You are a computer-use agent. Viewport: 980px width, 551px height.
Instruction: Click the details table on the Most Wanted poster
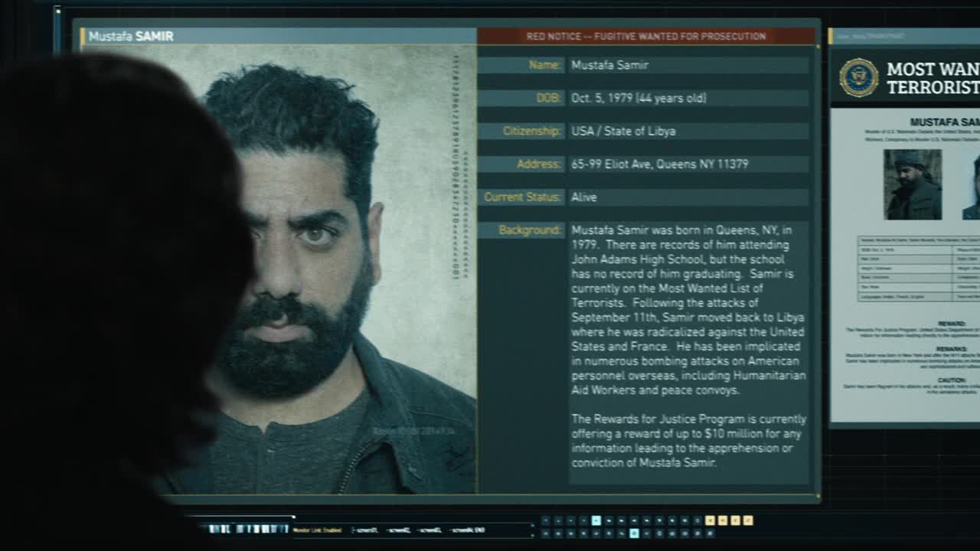919,269
